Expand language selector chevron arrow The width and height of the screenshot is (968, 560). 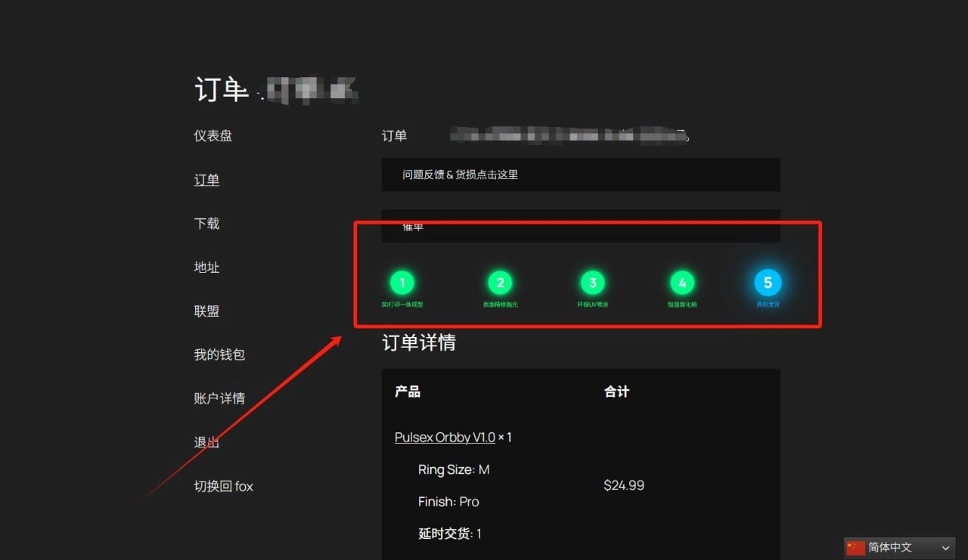945,548
